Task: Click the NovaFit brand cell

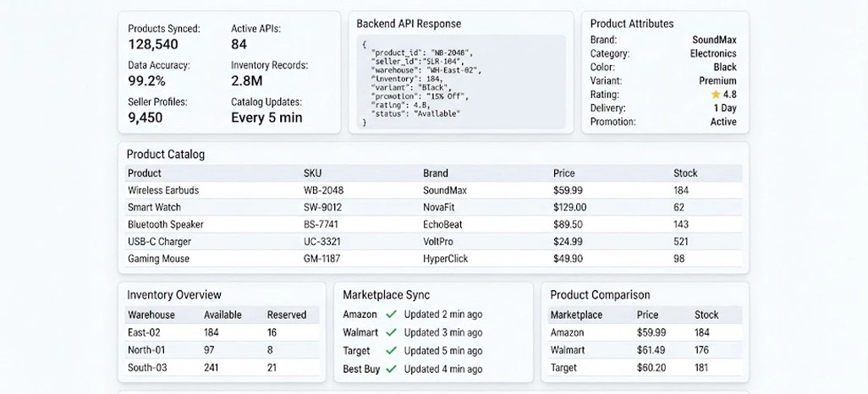Action: [439, 207]
